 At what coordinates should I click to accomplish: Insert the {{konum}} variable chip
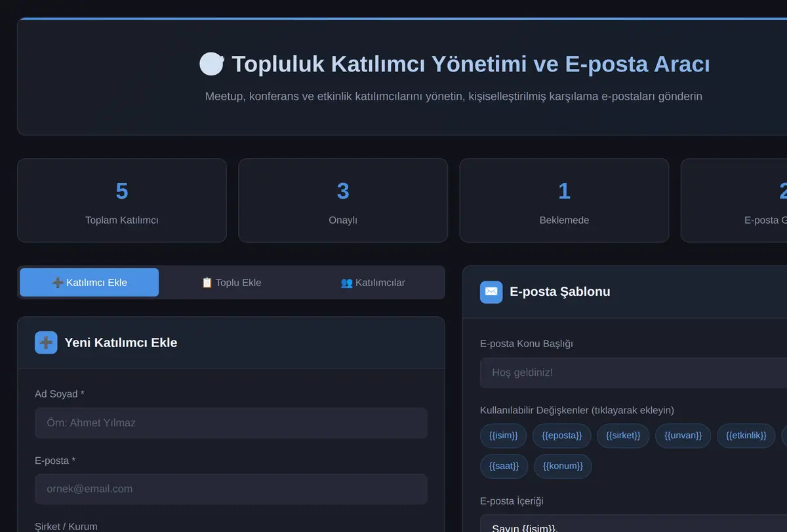click(563, 466)
